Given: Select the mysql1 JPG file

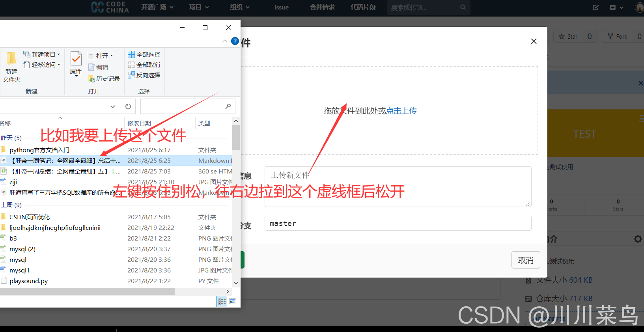Looking at the screenshot, I should click(19, 270).
